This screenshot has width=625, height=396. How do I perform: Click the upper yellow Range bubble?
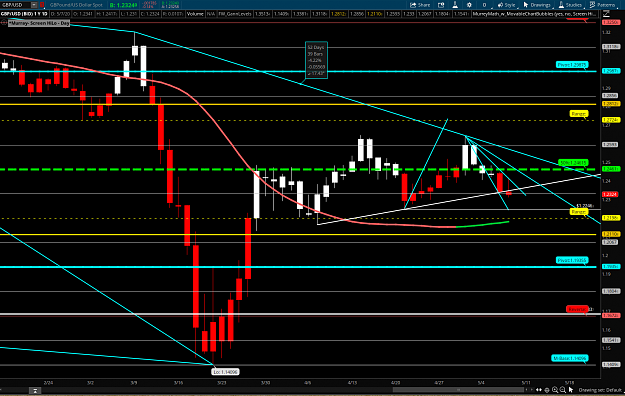point(579,114)
